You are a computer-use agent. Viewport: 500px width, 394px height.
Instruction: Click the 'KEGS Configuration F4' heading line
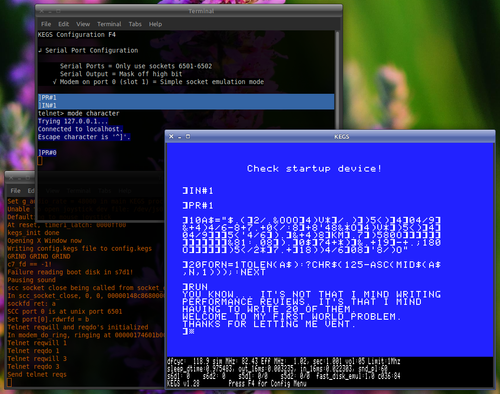pyautogui.click(x=77, y=35)
